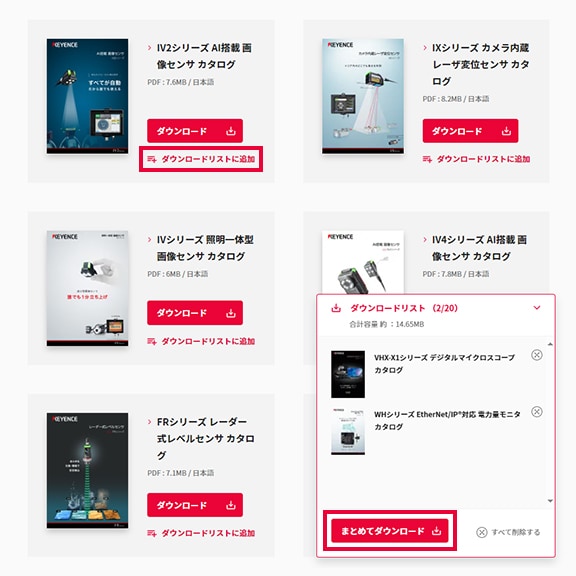Add IV series catalog to download list
The image size is (576, 576).
click(201, 341)
